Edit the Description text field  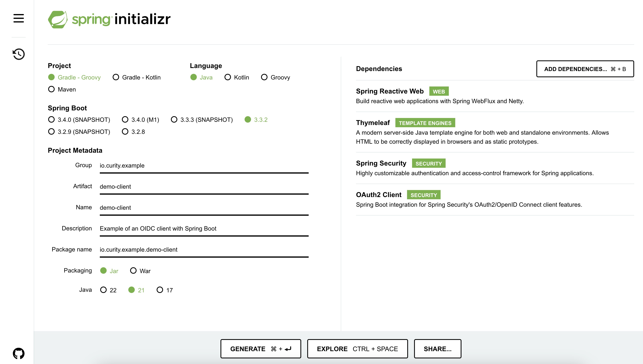point(204,229)
